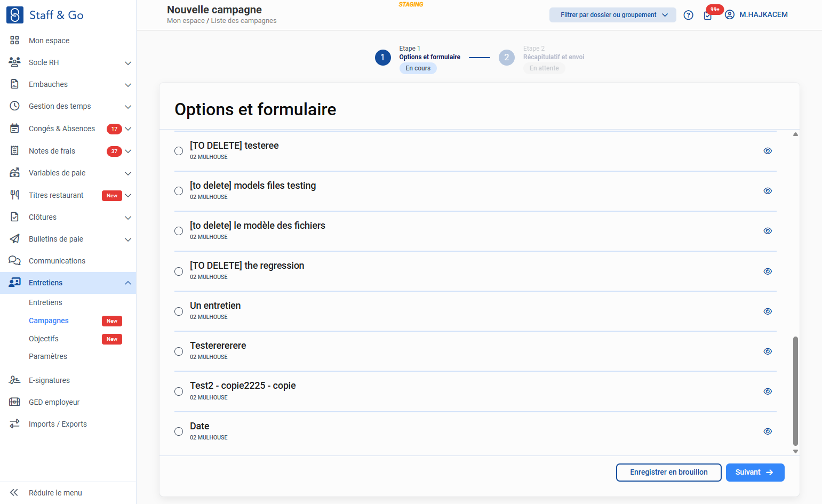This screenshot has width=822, height=504.
Task: Preview '[TO DELETE] the regression' with eye icon
Action: tap(768, 271)
